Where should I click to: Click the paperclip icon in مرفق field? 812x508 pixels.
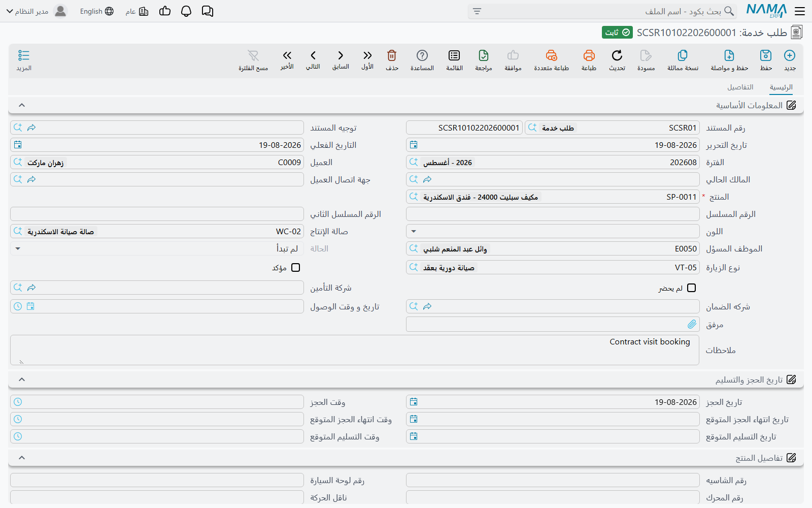[x=692, y=324]
